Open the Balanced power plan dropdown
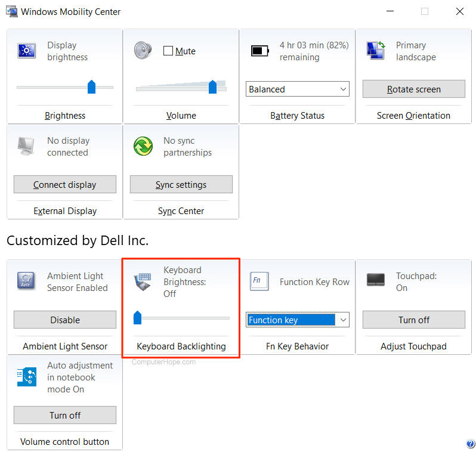The width and height of the screenshot is (476, 452). pos(297,89)
